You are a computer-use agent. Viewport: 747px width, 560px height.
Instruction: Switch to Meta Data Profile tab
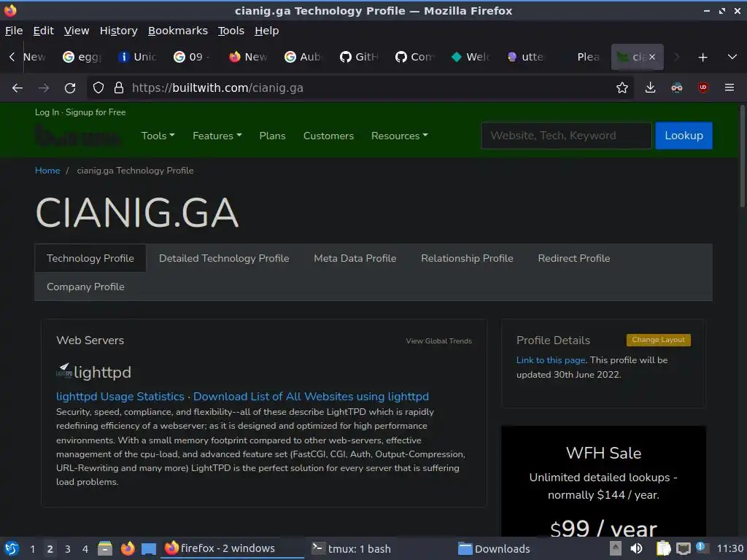coord(355,258)
